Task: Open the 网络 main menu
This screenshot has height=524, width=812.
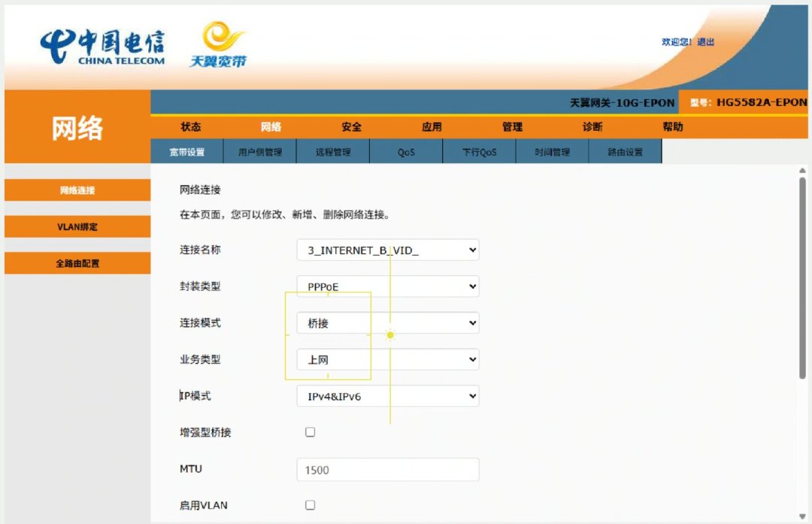Action: point(271,127)
